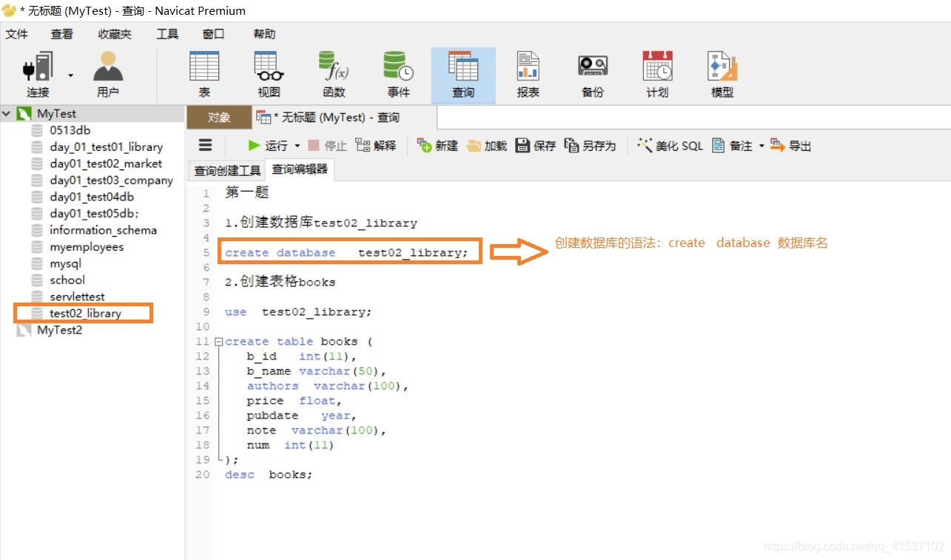Expand the dropdown arrow beside 连接
Screen dimensions: 951x560
click(71, 75)
